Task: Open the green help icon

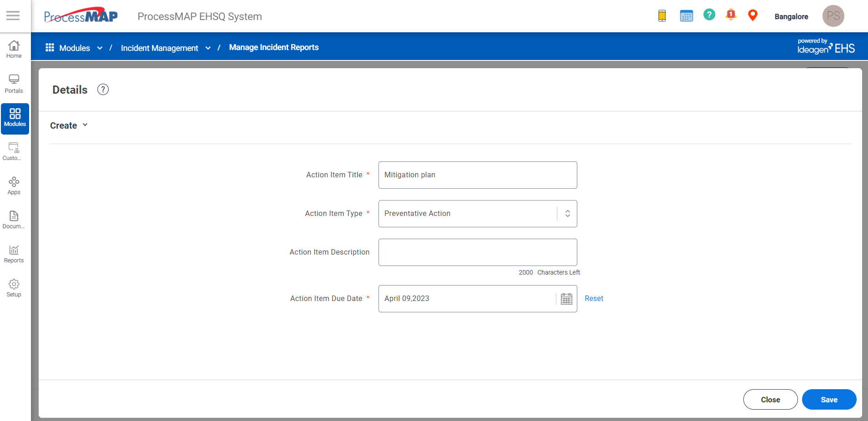Action: [x=709, y=15]
